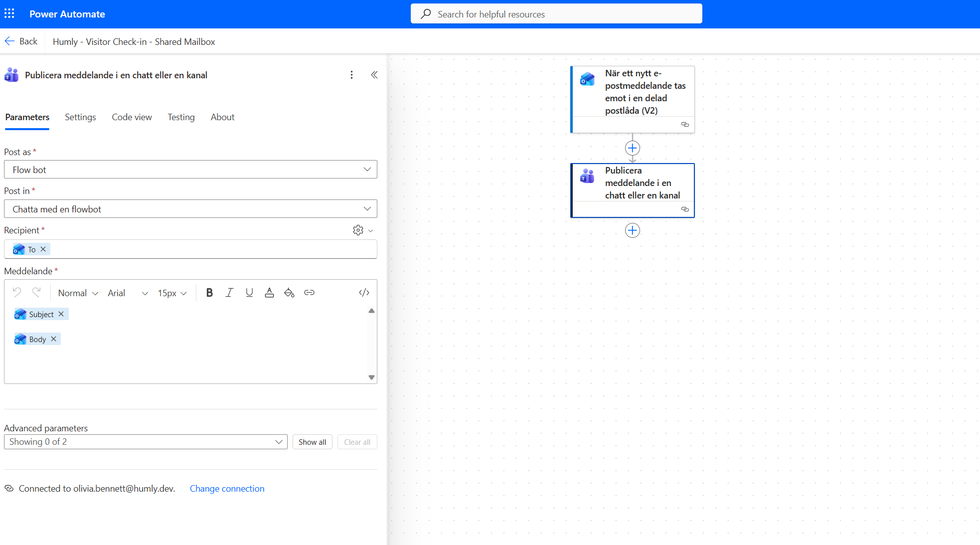Open the app launcher waffle icon
Image resolution: width=980 pixels, height=545 pixels.
[x=9, y=13]
